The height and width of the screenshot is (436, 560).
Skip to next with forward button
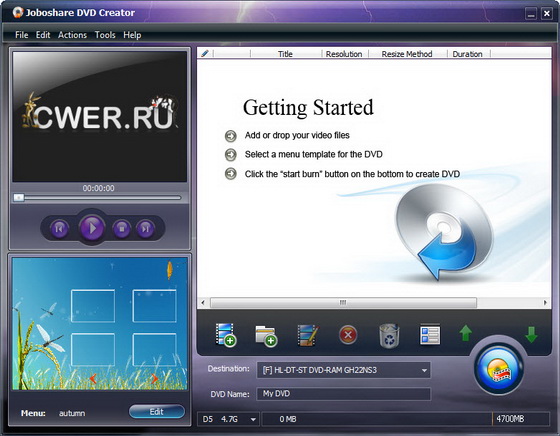click(145, 228)
